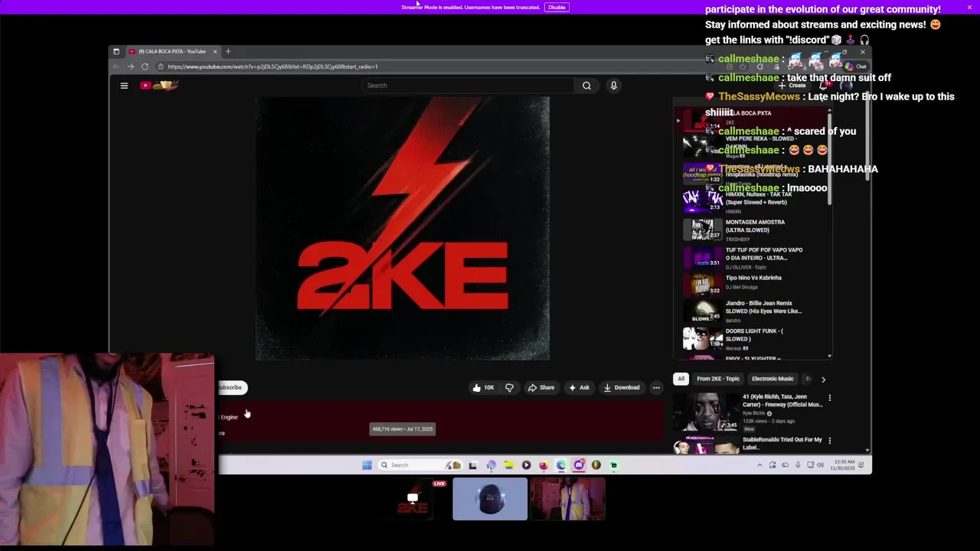This screenshot has width=980, height=551.
Task: Download the video via the Download button
Action: pos(622,387)
